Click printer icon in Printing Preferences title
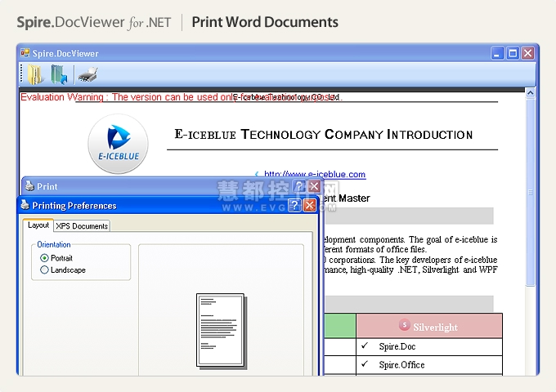The height and width of the screenshot is (392, 556). [25, 205]
